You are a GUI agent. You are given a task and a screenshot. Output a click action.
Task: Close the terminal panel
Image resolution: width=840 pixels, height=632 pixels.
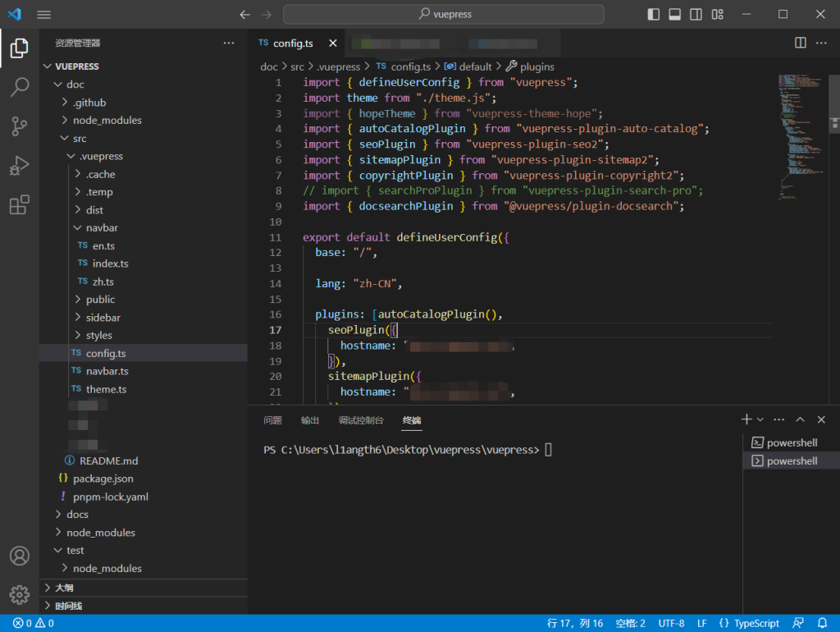[821, 419]
